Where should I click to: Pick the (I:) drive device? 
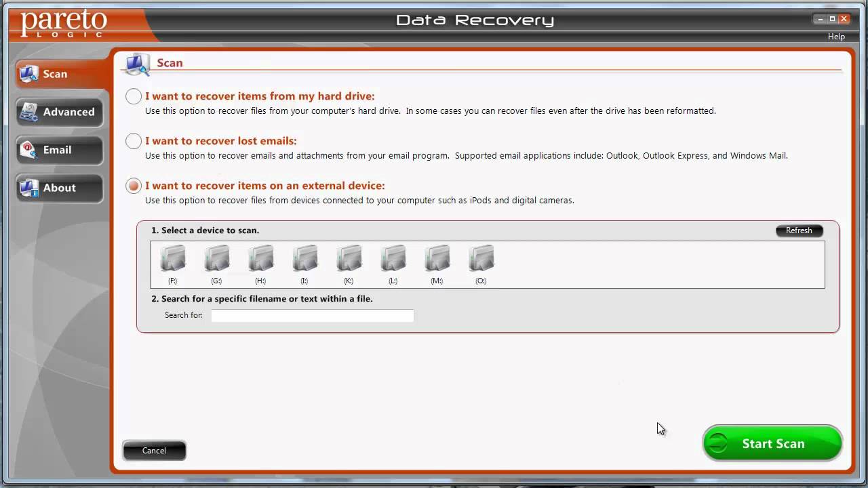[304, 264]
